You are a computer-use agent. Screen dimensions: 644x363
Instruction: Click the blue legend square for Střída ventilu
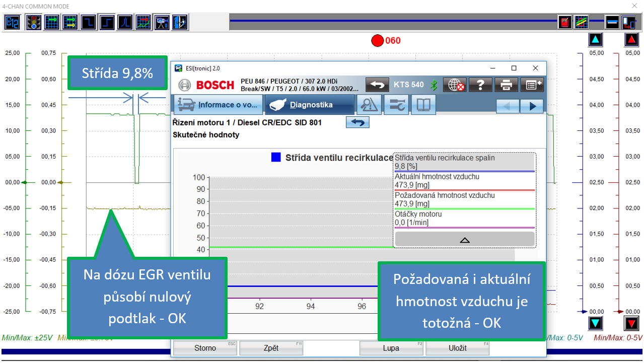click(276, 157)
